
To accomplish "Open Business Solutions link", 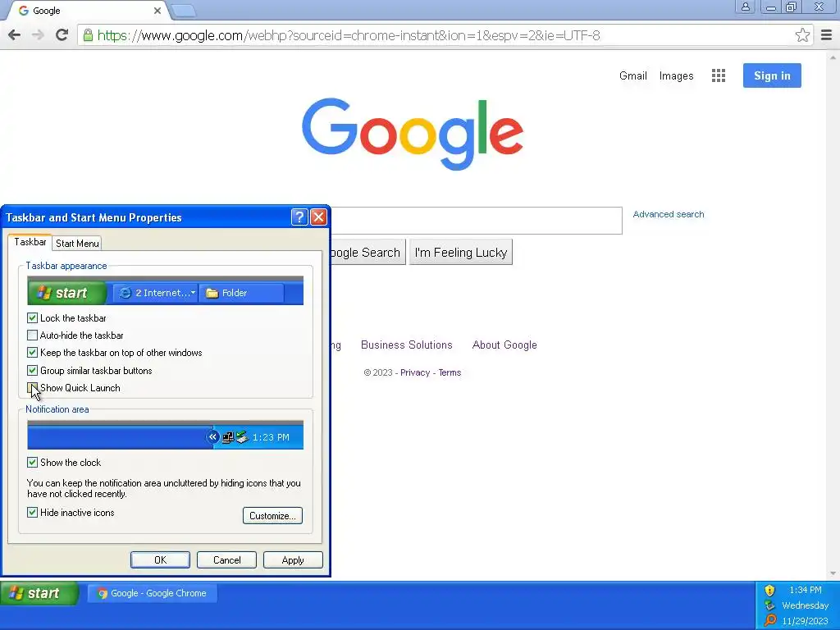I will point(407,345).
